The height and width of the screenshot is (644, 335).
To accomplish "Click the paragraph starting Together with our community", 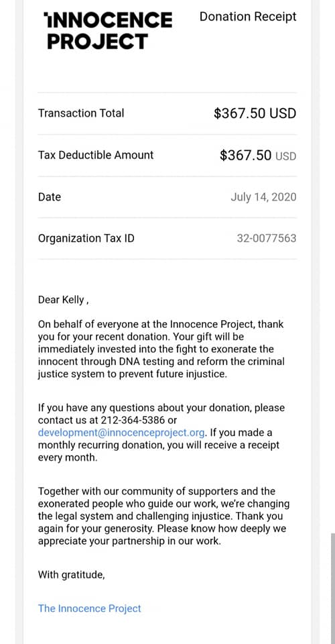I will tap(163, 516).
